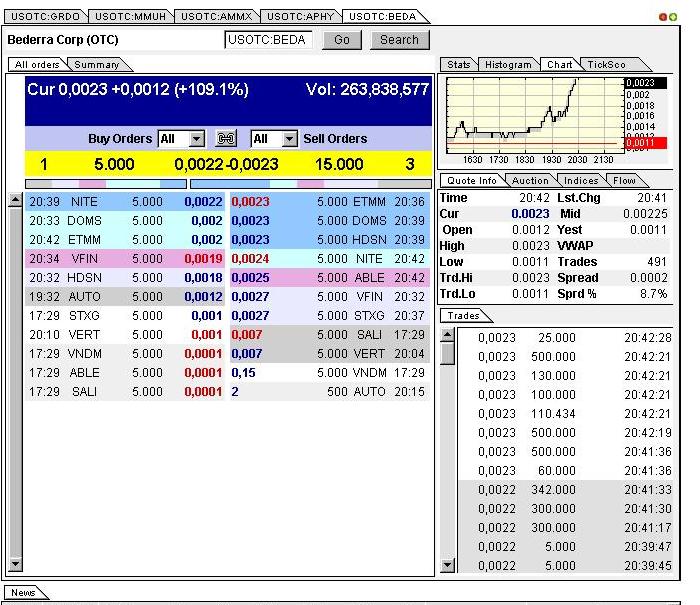Select the Histogram tab
Viewport: 700px width, 605px height.
pos(508,65)
